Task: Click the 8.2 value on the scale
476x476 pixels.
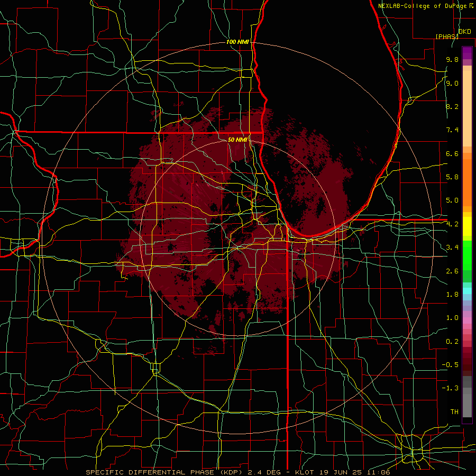Action: pyautogui.click(x=452, y=107)
